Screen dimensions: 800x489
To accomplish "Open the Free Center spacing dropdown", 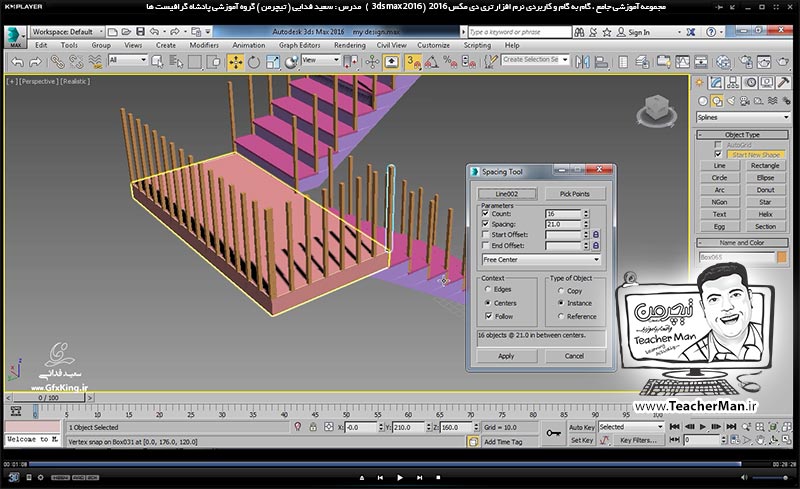I will pyautogui.click(x=541, y=260).
